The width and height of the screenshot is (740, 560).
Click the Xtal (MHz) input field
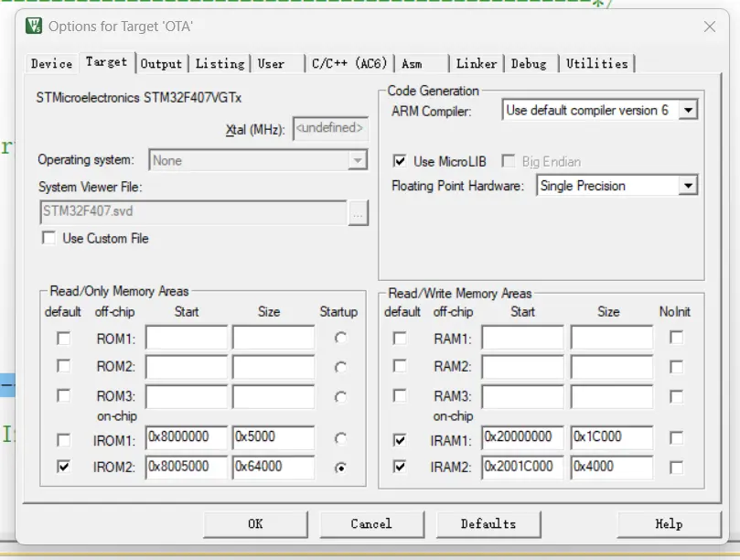[x=330, y=128]
